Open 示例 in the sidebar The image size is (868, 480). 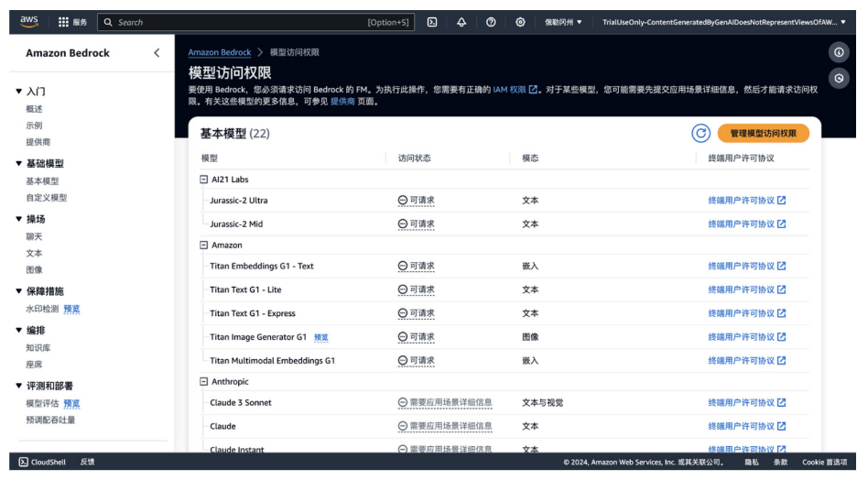tap(34, 125)
